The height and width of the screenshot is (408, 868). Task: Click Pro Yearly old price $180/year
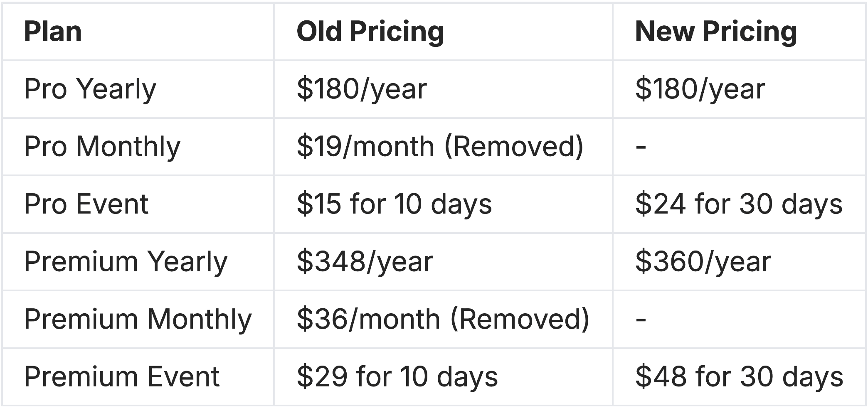[x=362, y=89]
